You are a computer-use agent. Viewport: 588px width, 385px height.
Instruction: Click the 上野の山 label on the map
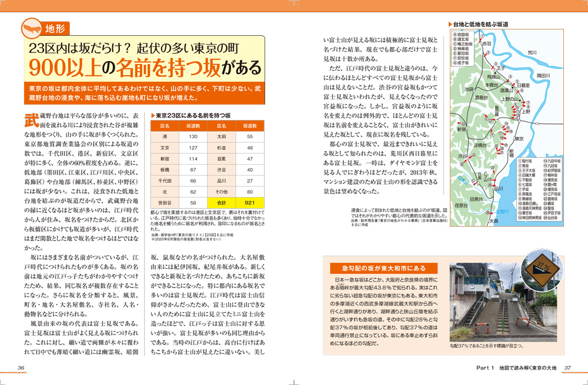tap(510, 99)
